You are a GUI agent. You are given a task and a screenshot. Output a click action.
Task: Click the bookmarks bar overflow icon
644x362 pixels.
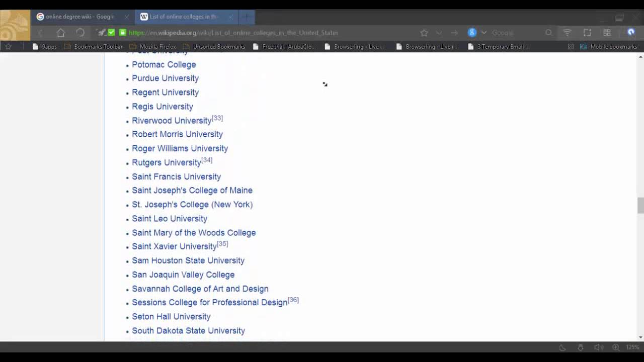pos(571,47)
